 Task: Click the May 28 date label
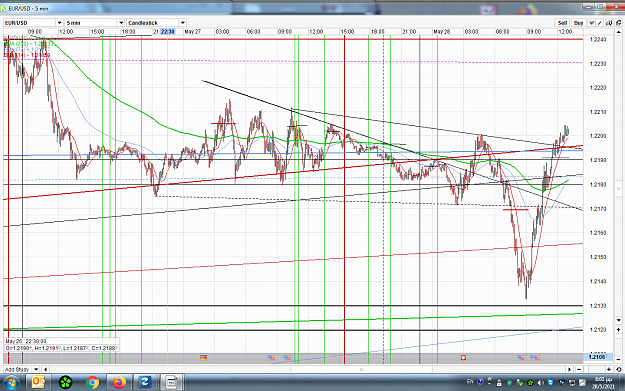tap(442, 31)
